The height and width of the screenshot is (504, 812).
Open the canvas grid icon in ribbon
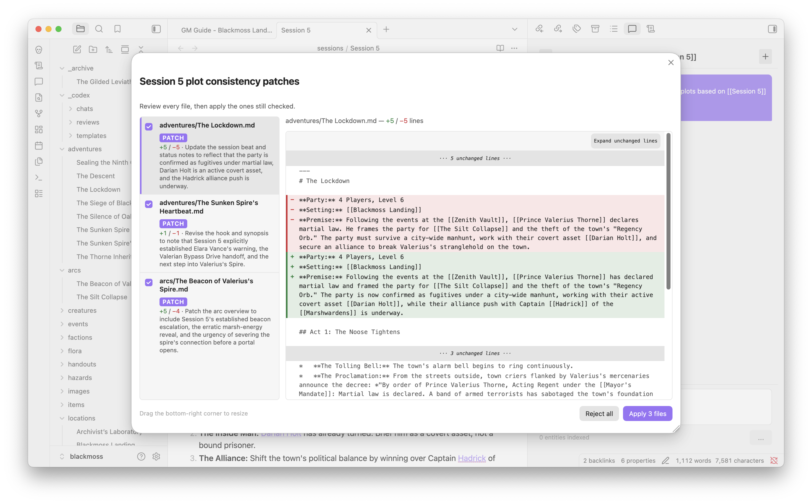pos(39,129)
